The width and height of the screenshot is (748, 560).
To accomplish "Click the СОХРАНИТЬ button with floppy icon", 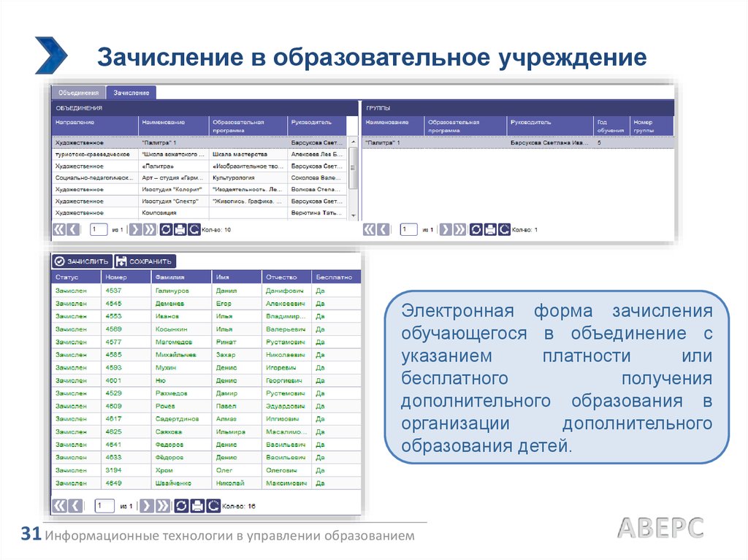I will point(145,261).
